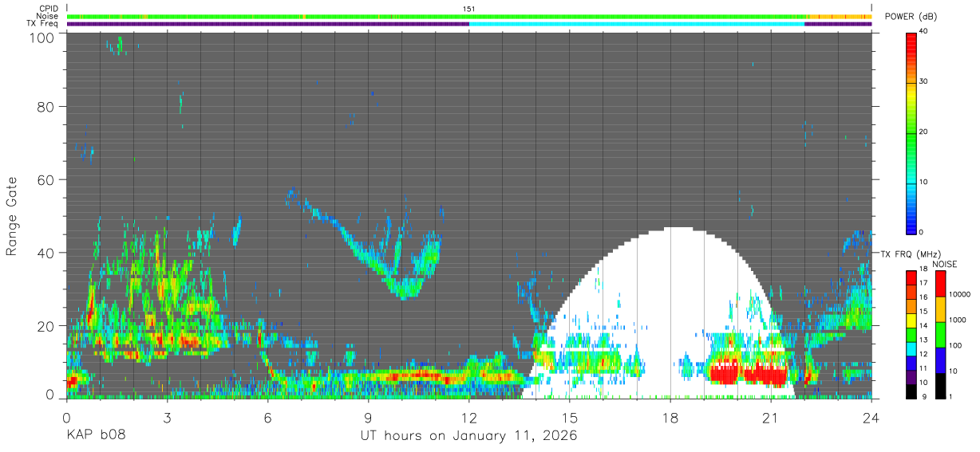The height and width of the screenshot is (452, 980).
Task: Pick the green middle of POWER colorbar
Action: coord(911,132)
